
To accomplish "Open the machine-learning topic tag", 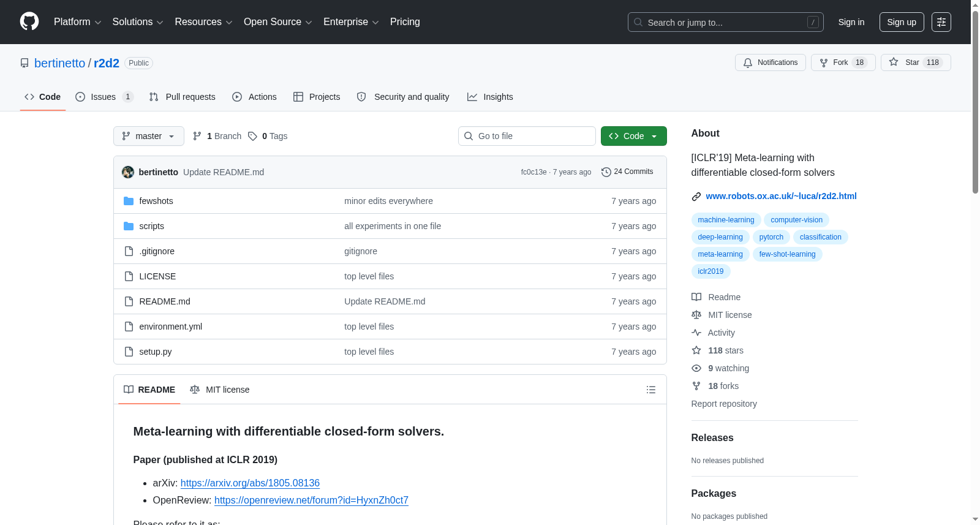I will (726, 220).
